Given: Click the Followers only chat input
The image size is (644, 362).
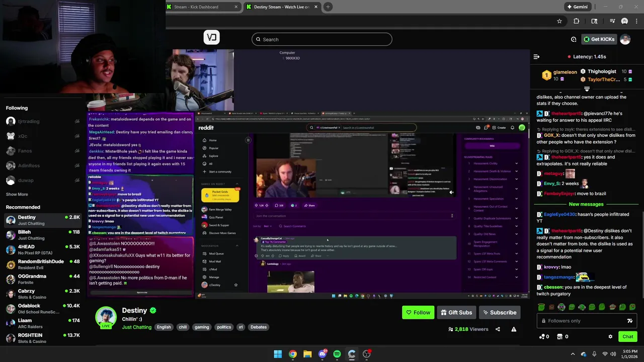Looking at the screenshot, I should point(587,321).
